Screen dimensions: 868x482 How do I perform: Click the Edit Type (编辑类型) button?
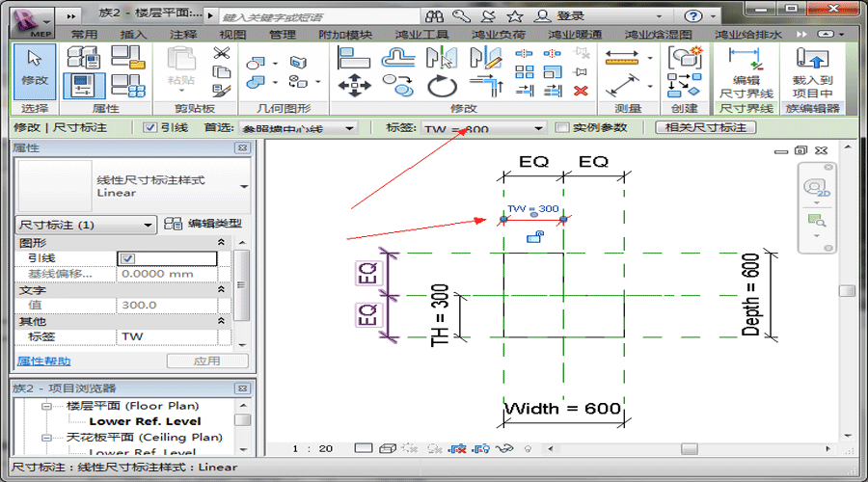[x=203, y=224]
